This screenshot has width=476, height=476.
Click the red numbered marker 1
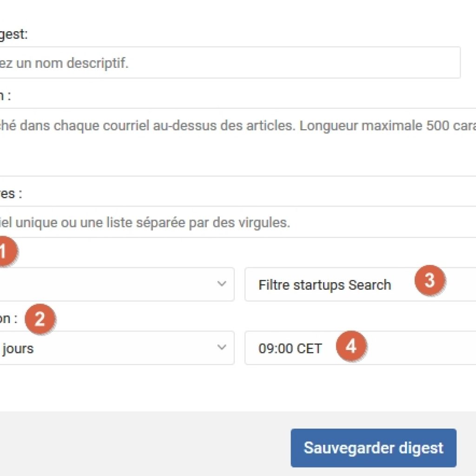click(6, 251)
